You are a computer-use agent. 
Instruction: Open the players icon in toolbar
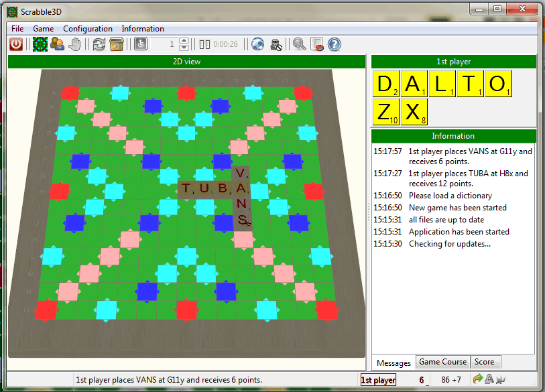tap(58, 44)
